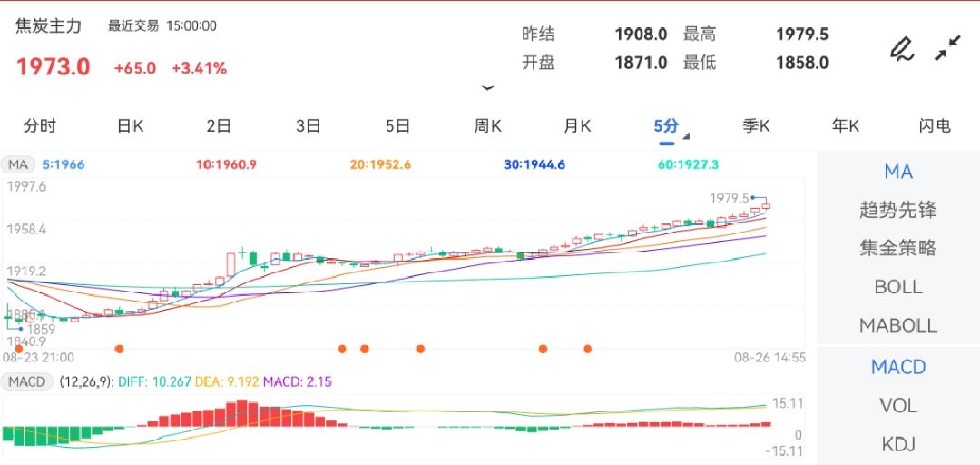980x465 pixels.
Task: Expand the quote details chevron
Action: click(x=488, y=88)
